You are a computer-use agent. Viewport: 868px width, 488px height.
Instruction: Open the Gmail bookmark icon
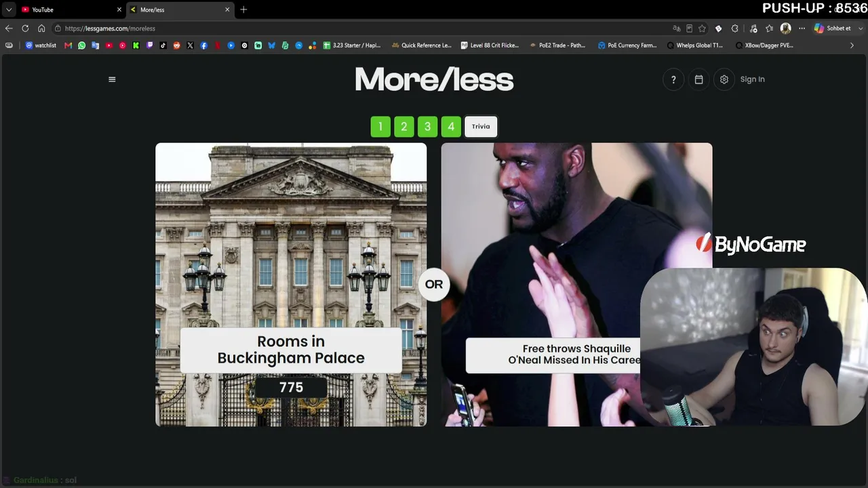click(68, 45)
